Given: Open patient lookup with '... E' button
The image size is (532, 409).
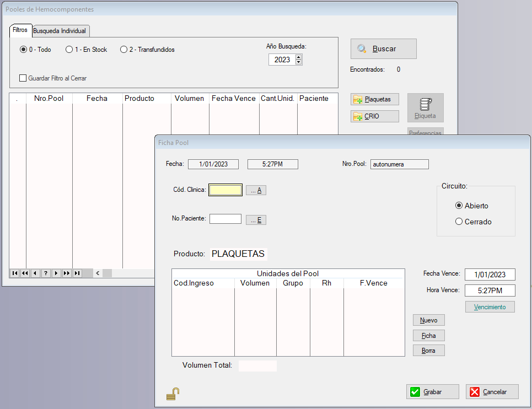Looking at the screenshot, I should click(256, 220).
